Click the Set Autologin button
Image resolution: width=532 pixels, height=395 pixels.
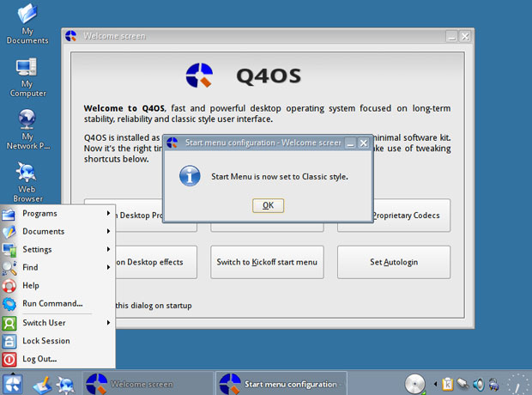(394, 262)
